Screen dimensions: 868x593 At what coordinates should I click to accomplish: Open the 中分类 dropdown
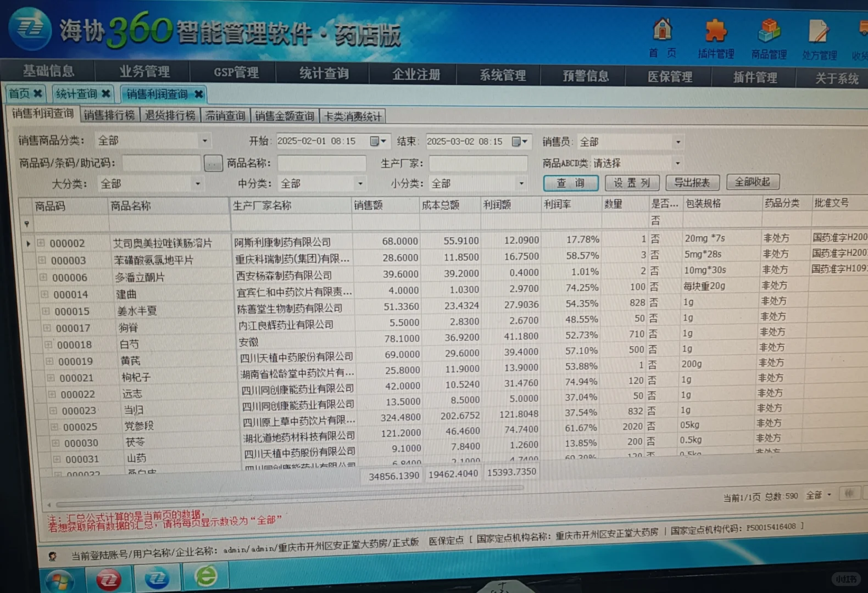coord(360,183)
